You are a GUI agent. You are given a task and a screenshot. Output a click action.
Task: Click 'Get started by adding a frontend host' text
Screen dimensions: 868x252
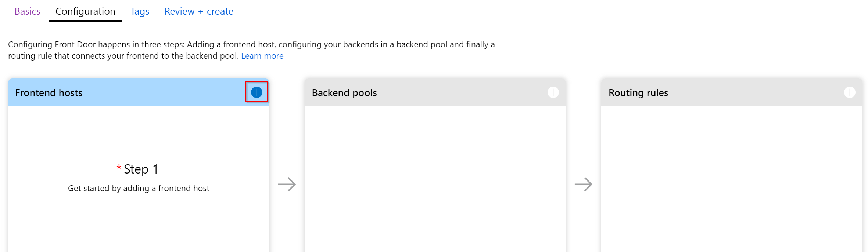click(139, 188)
